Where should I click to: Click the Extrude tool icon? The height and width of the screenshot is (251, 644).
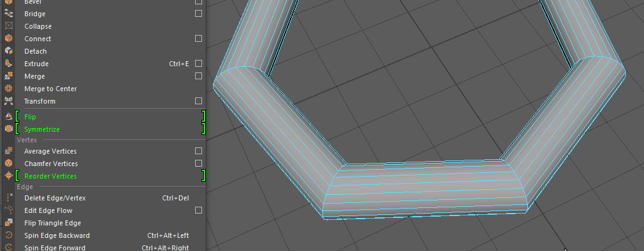[9, 63]
